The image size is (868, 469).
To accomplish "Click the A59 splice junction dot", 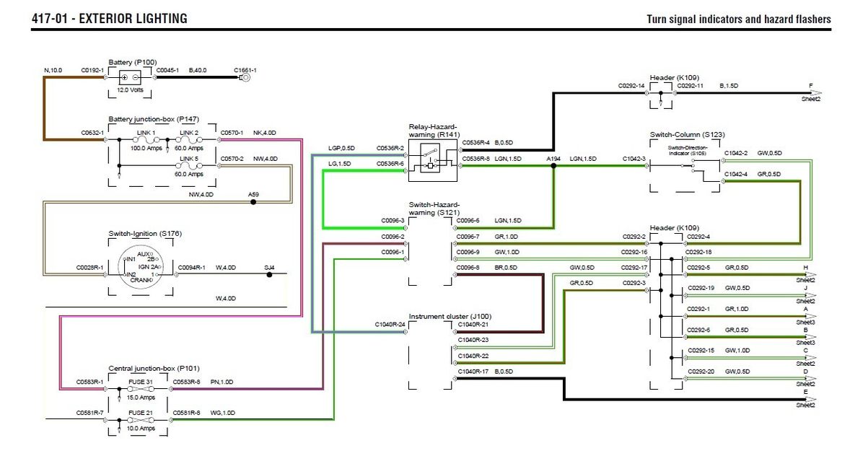I will (253, 202).
